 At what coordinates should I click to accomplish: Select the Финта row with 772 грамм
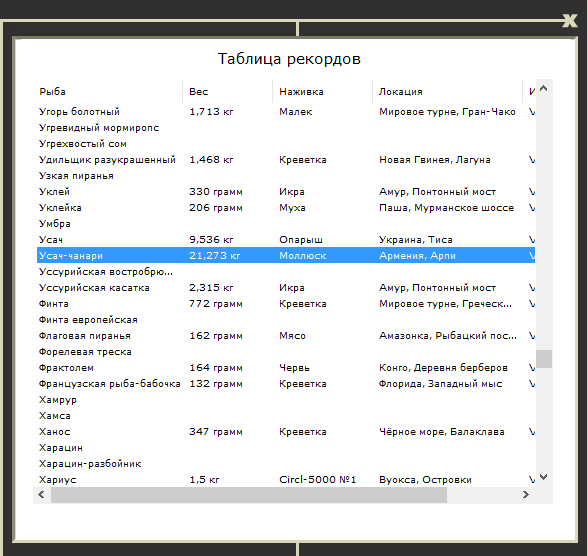click(286, 304)
